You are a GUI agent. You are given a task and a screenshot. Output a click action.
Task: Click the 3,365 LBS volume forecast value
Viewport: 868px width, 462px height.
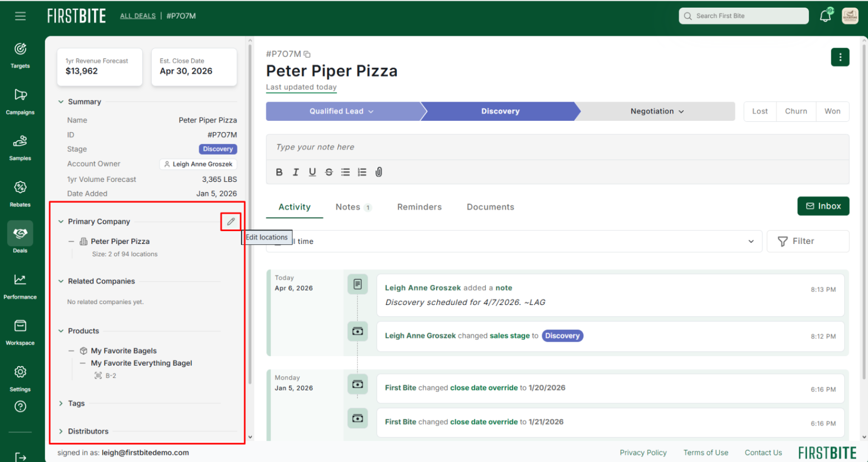tap(220, 179)
